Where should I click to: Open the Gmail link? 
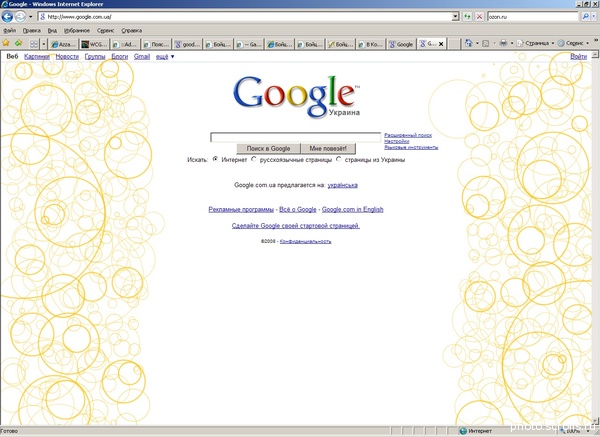pos(142,57)
